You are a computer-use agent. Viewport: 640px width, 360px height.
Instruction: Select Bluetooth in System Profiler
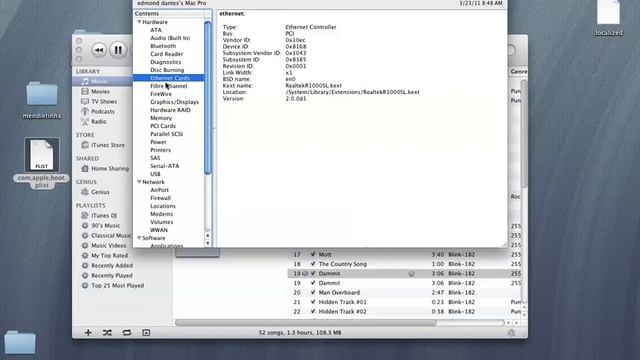163,46
